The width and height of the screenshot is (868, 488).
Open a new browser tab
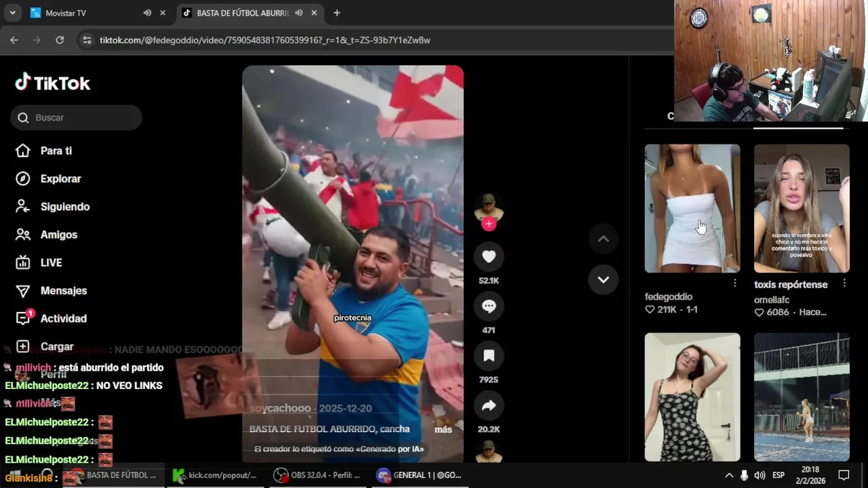tap(337, 13)
